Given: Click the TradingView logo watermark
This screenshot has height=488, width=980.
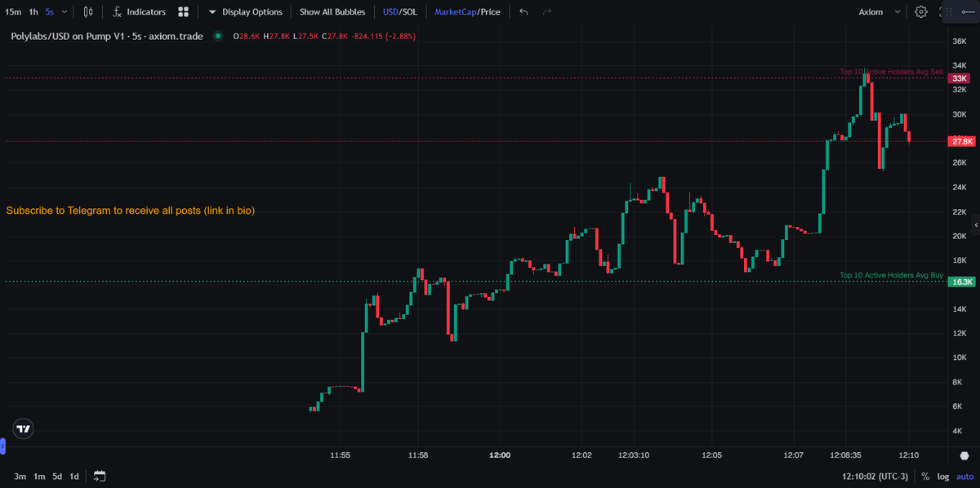Looking at the screenshot, I should pyautogui.click(x=22, y=428).
